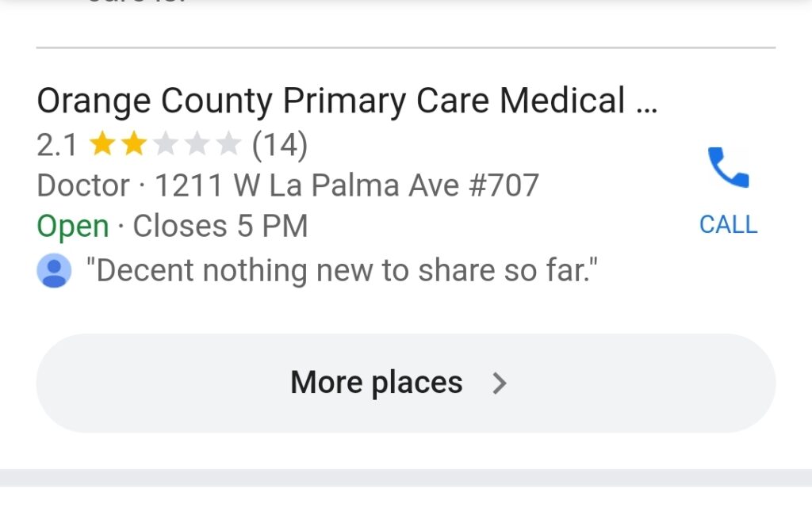Click the 2.1 rating number
Viewport: 812px width, 511px height.
coord(57,145)
